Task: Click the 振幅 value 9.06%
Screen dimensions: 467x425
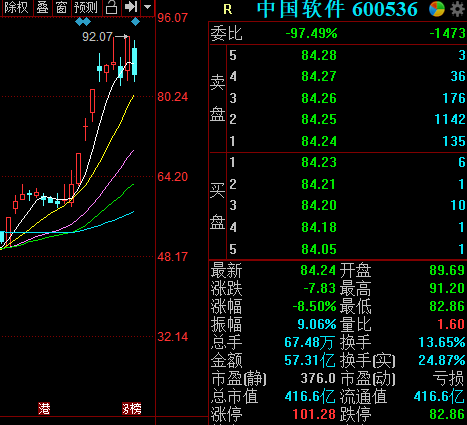Action: click(317, 324)
